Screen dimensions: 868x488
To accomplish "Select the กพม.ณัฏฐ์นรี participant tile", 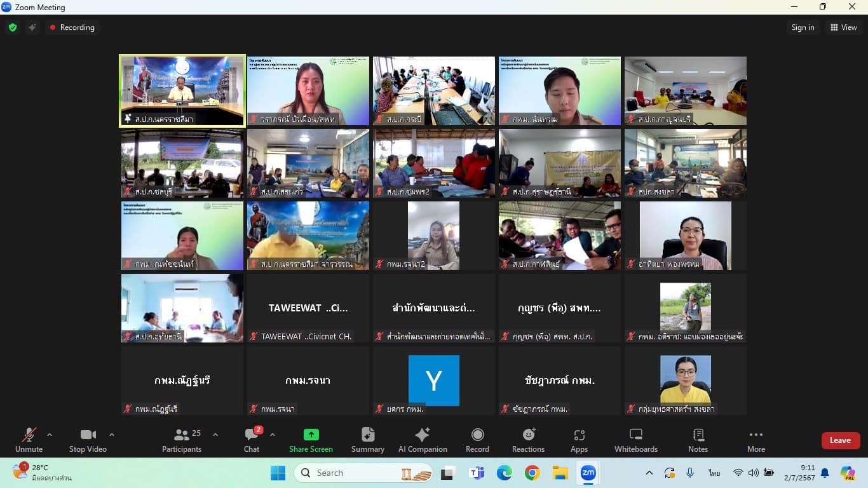I will (182, 381).
